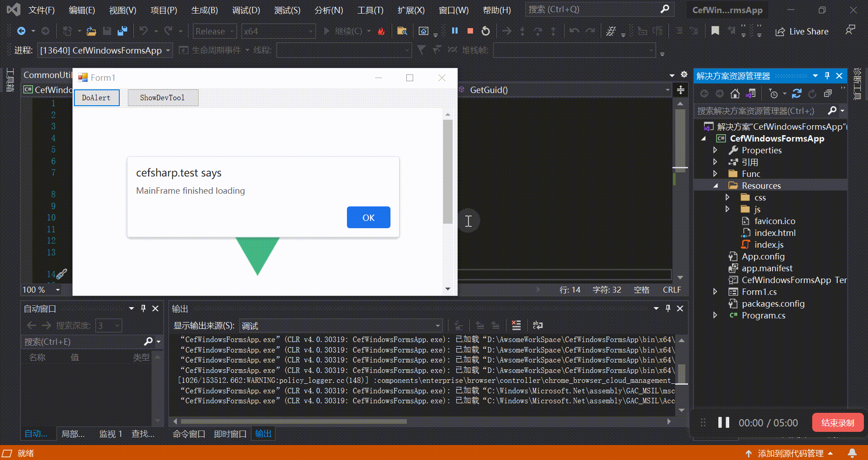Restart the debug session icon
This screenshot has height=460, width=868.
pyautogui.click(x=485, y=31)
